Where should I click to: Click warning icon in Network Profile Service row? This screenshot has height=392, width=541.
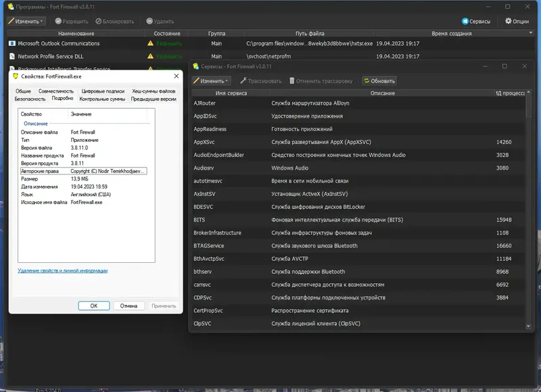[x=150, y=56]
